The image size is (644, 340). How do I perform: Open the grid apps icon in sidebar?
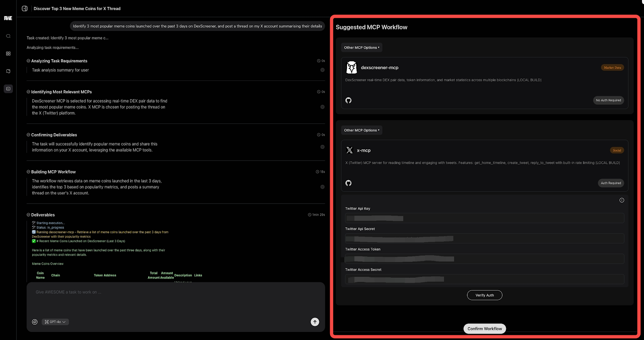pos(8,54)
